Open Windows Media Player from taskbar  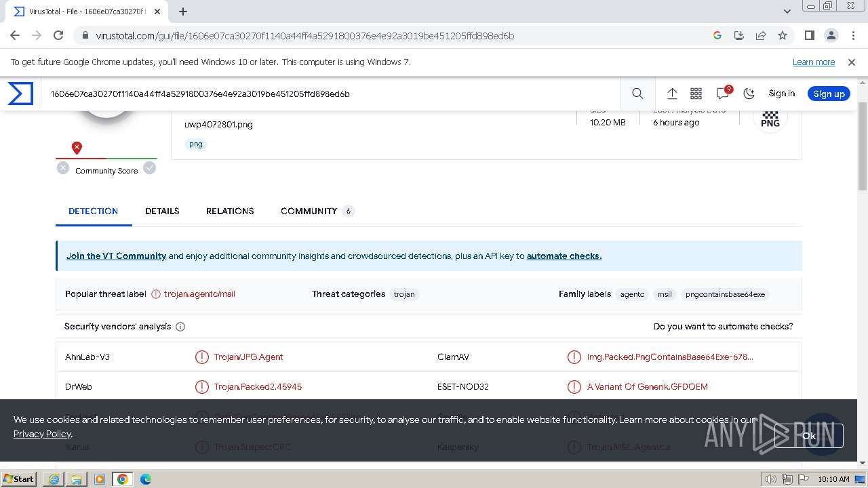click(x=100, y=479)
